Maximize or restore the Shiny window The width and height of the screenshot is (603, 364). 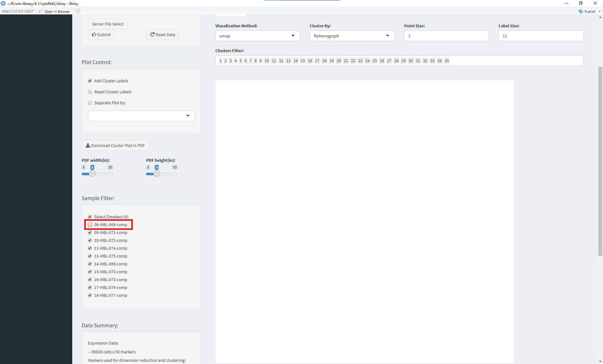581,3
